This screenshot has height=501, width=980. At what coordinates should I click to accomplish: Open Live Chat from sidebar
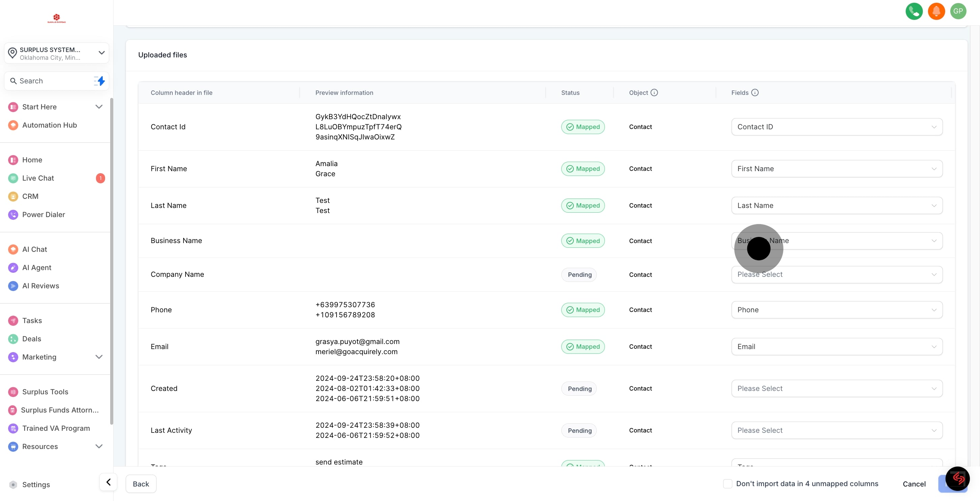(x=38, y=178)
